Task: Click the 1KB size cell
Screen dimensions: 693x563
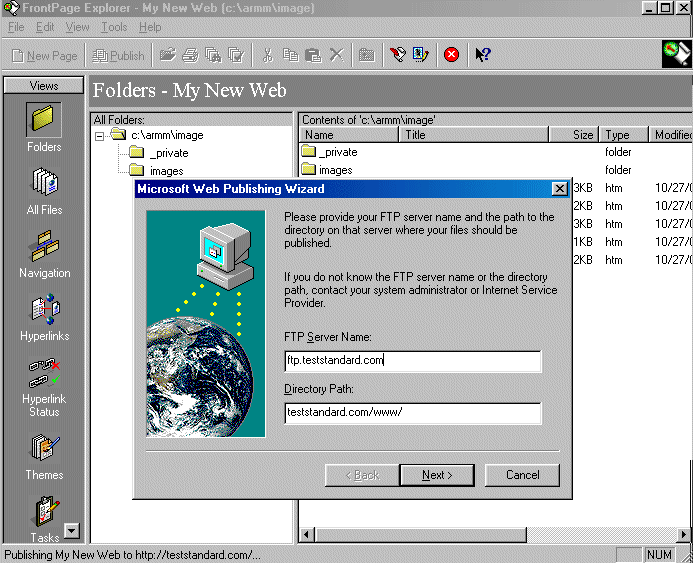Action: click(x=583, y=242)
